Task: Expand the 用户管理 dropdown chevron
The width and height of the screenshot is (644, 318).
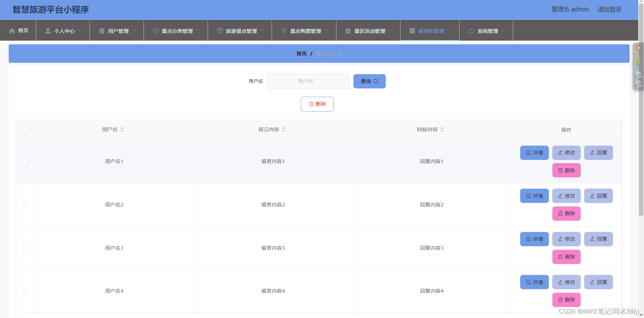Action: tap(134, 31)
